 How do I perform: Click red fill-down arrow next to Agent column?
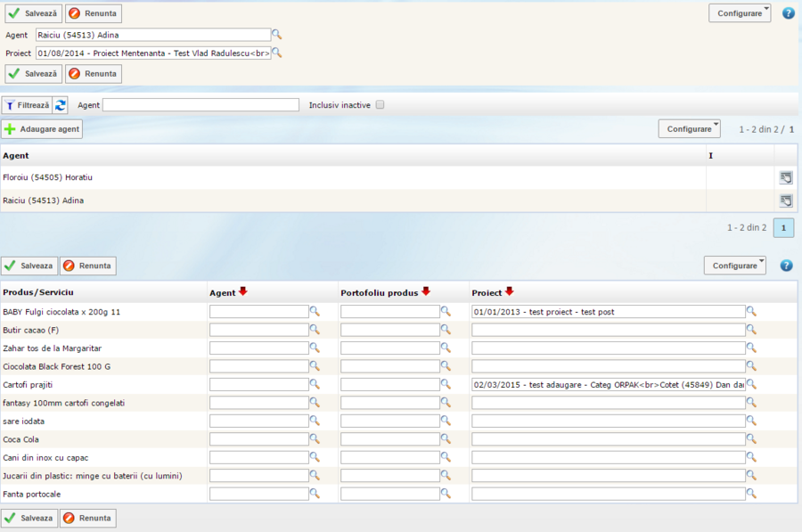tap(243, 291)
